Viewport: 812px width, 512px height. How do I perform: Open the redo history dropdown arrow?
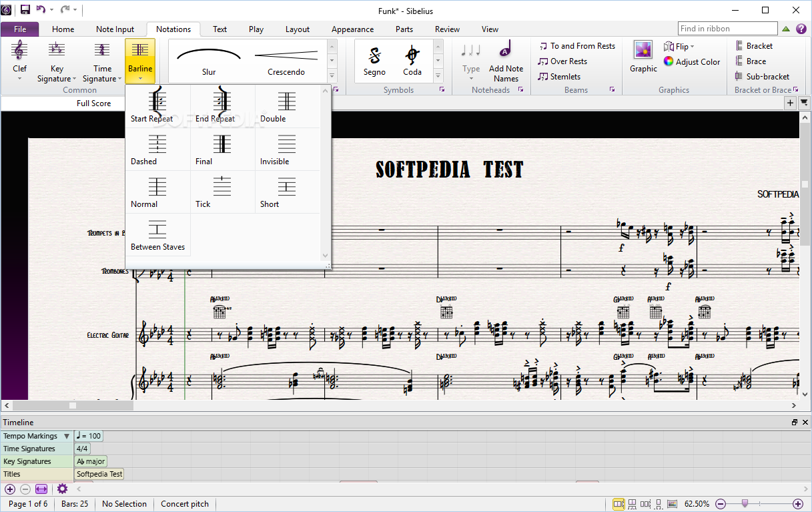pos(75,10)
